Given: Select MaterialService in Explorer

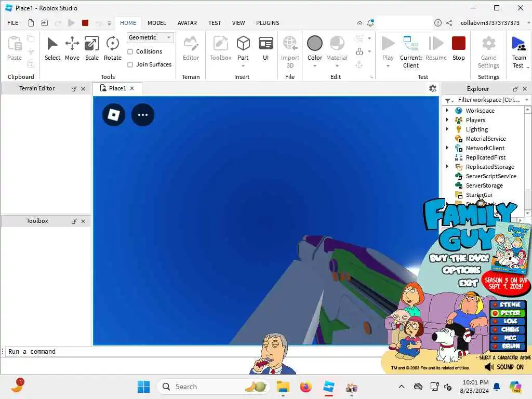Looking at the screenshot, I should tap(485, 138).
